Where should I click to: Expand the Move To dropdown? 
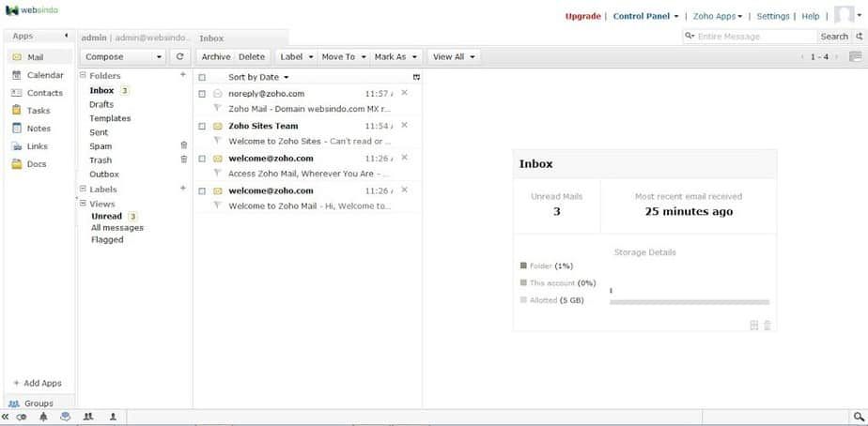[x=344, y=56]
